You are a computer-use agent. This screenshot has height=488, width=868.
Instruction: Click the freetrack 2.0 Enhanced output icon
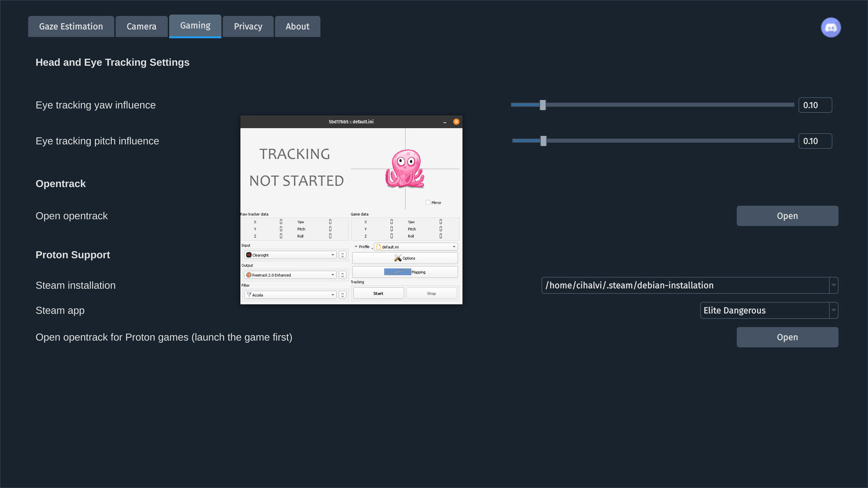pyautogui.click(x=250, y=275)
